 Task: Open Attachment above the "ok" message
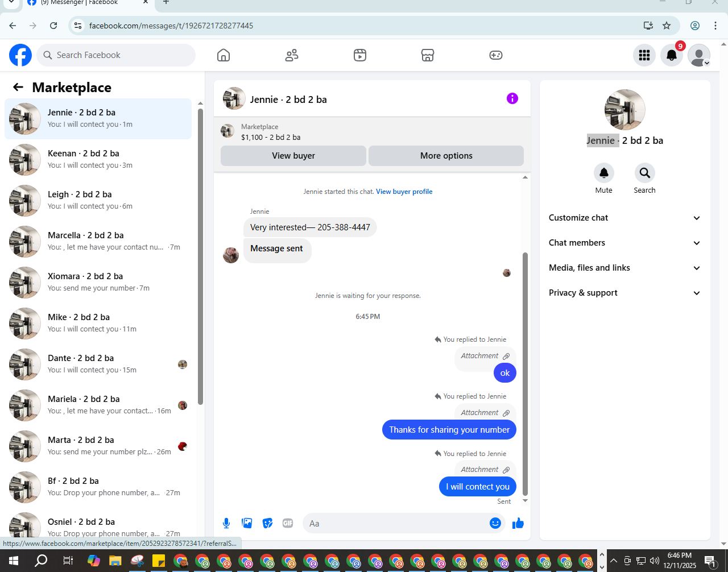[485, 356]
